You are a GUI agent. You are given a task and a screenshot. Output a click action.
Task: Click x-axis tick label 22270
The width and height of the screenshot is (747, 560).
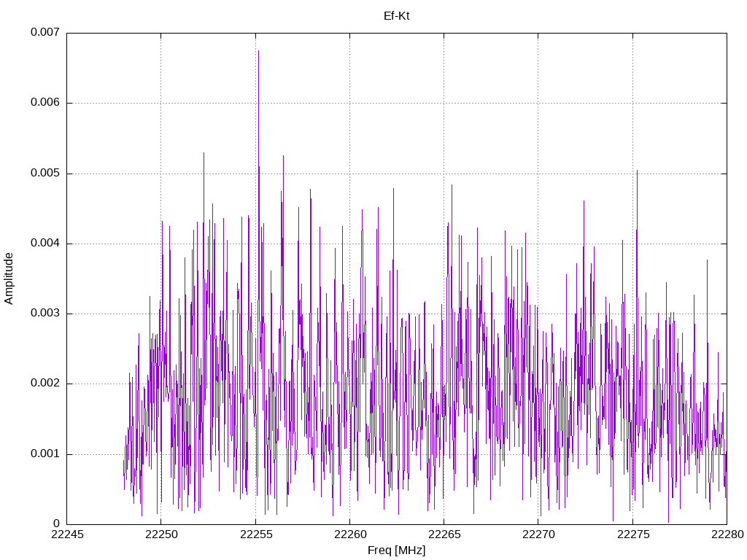coord(539,534)
